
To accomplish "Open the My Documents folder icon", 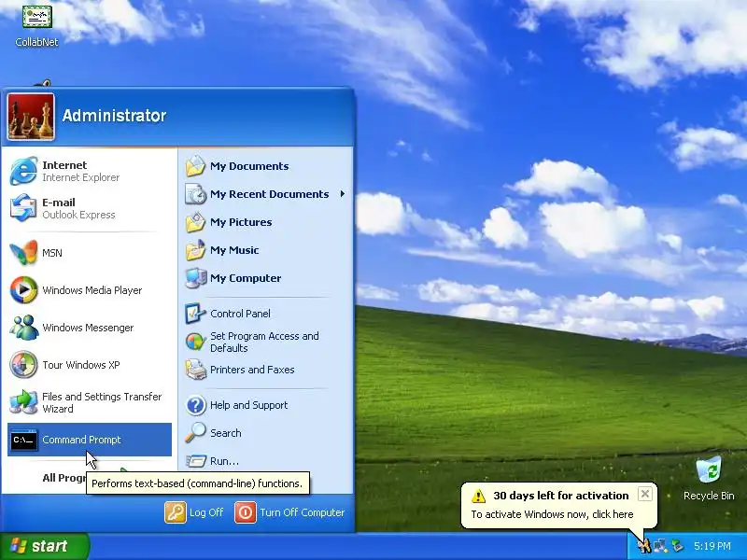I will click(195, 166).
